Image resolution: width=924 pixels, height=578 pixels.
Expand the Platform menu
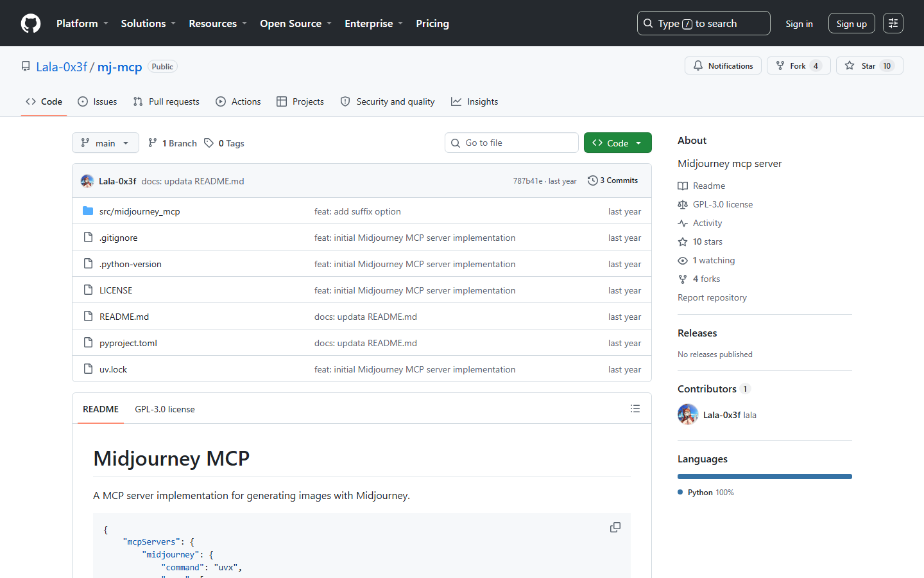(82, 23)
